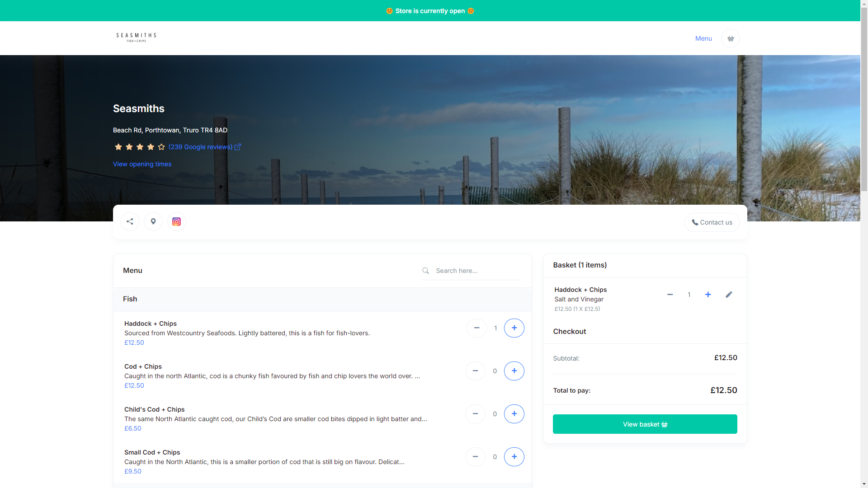Click the Beach Rd, Porthtowan address text
Screen dimensions: 868x488
tap(170, 130)
